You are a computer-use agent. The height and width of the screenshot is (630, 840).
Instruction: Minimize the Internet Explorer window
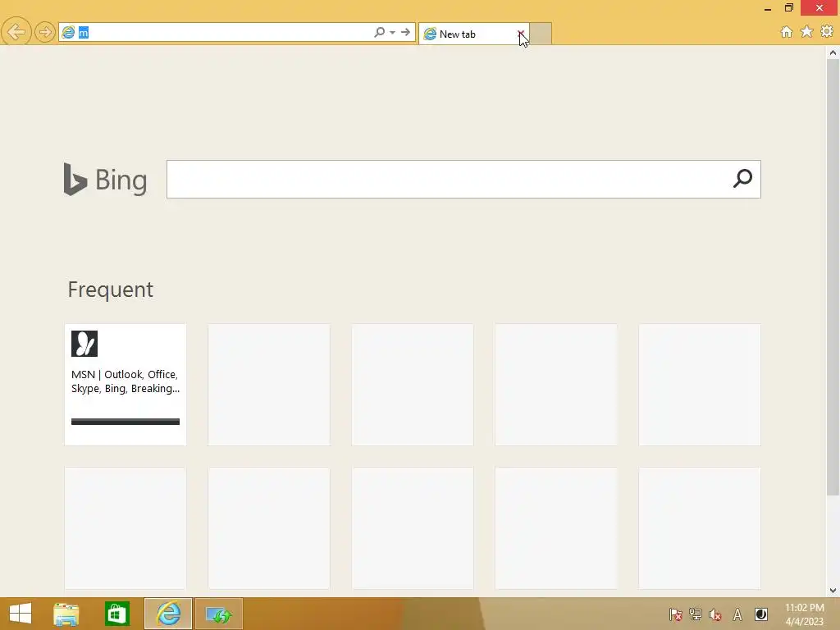pyautogui.click(x=768, y=8)
